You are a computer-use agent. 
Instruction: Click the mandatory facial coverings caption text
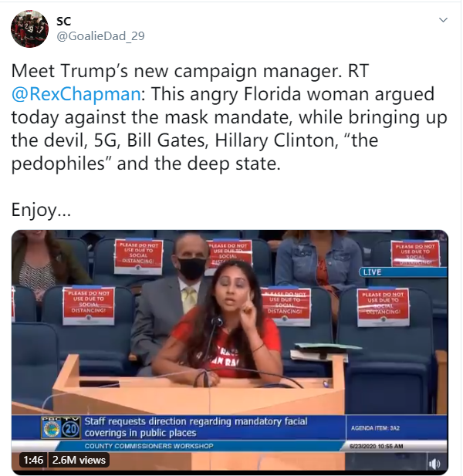coord(196,427)
